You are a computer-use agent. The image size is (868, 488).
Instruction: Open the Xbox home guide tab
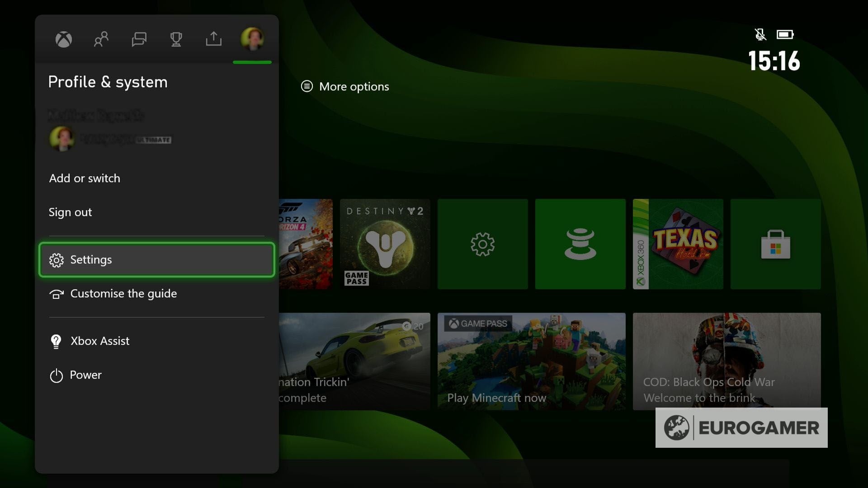[x=63, y=40]
